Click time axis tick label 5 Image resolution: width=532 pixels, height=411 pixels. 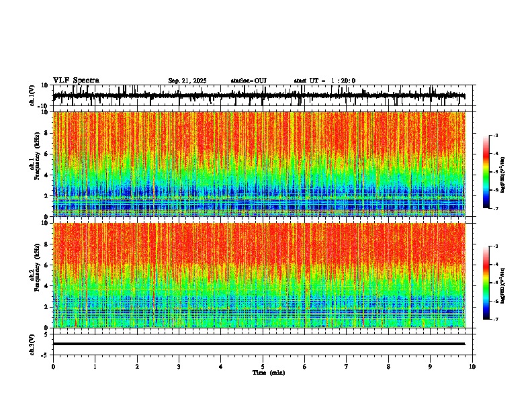263,367
